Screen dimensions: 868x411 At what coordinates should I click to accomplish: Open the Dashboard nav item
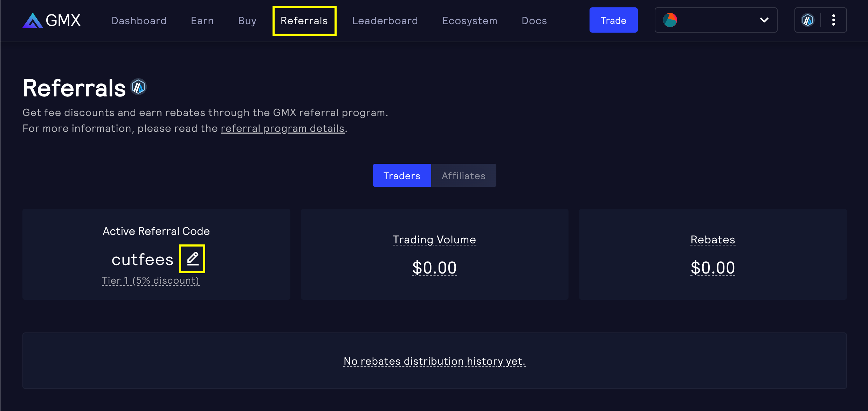pos(139,21)
